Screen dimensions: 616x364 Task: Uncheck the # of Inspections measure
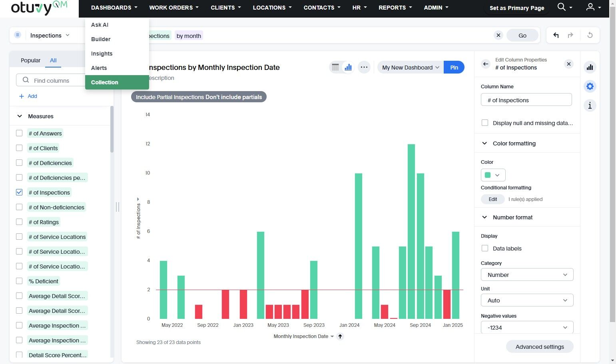(x=19, y=192)
